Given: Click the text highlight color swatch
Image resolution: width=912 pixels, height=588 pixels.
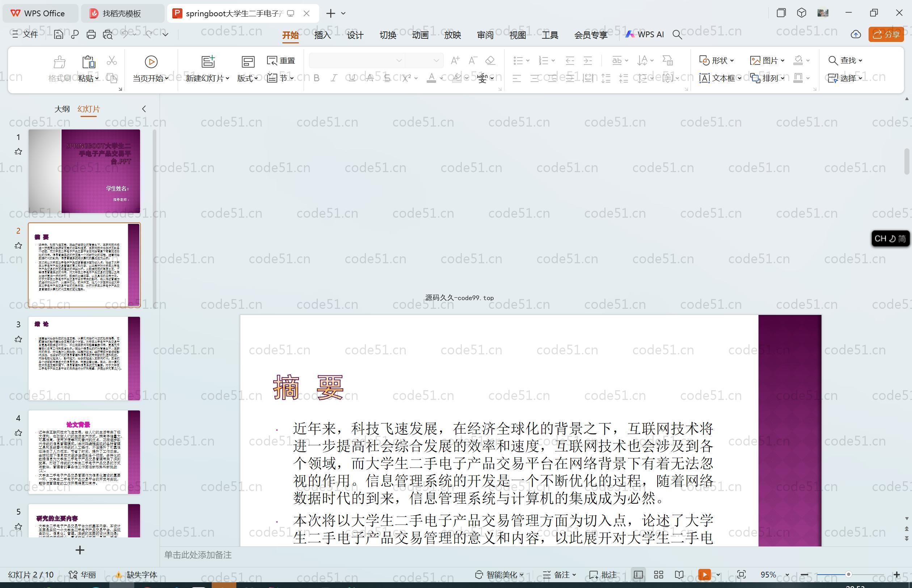Looking at the screenshot, I should click(x=457, y=78).
